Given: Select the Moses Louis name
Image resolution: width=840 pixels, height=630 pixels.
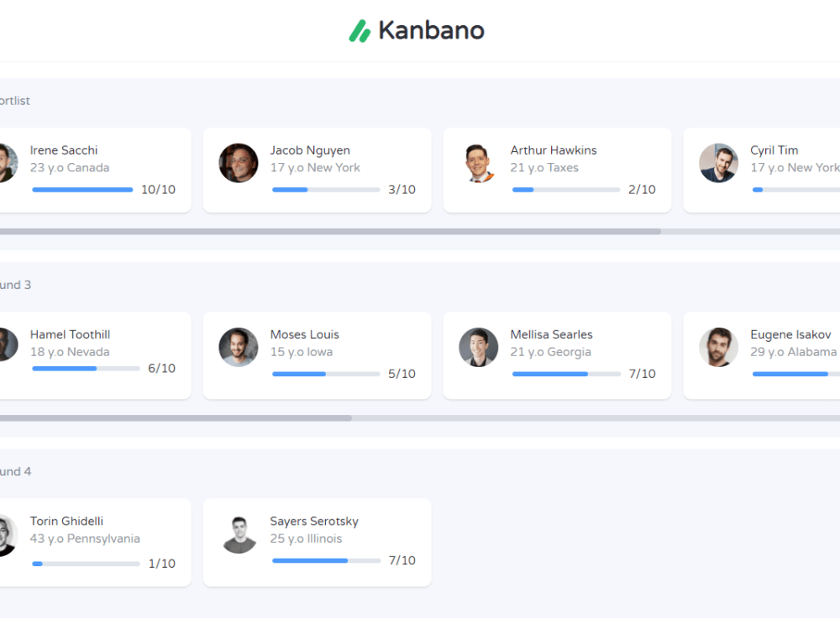Looking at the screenshot, I should coord(304,334).
